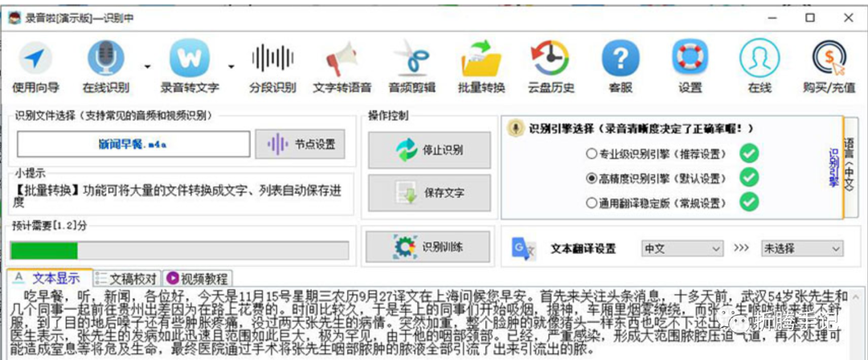Open 购买/充值 purchase icon
This screenshot has height=360, width=868.
[829, 59]
